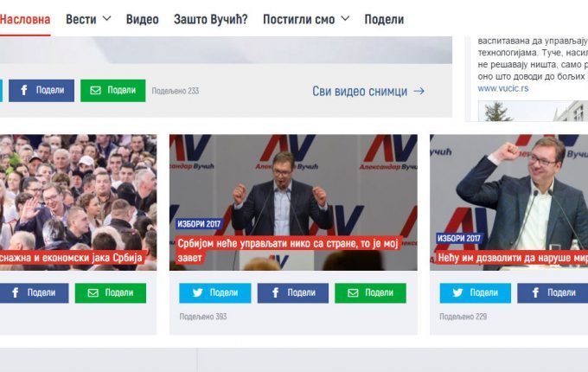Share the Србијом неће управљати article on Facebook
Image resolution: width=588 pixels, height=372 pixels.
coord(293,293)
